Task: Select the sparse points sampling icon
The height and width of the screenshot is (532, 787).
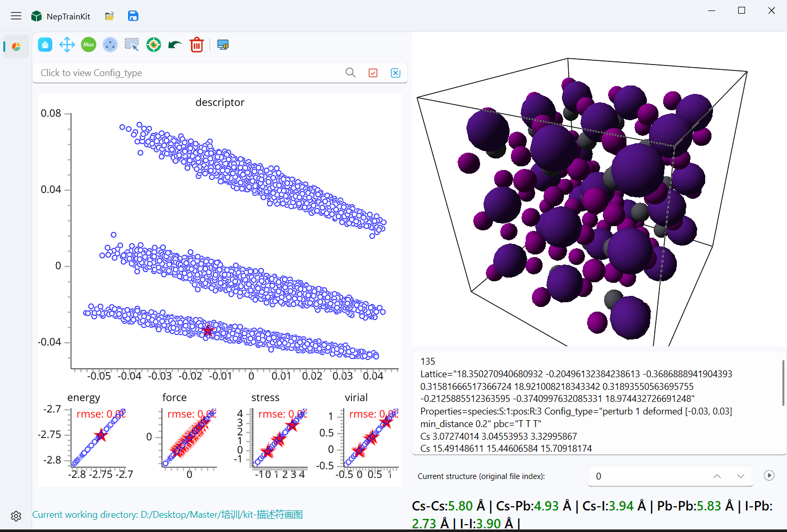Action: pos(110,45)
